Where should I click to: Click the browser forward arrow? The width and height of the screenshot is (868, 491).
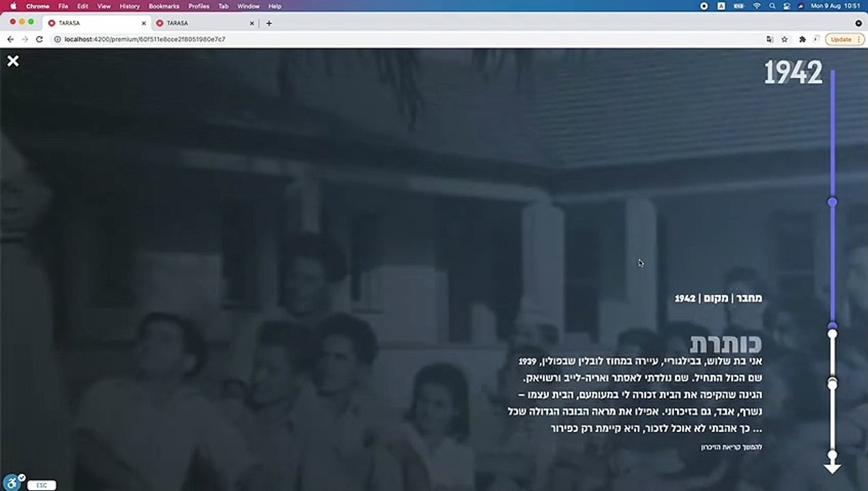pos(25,40)
